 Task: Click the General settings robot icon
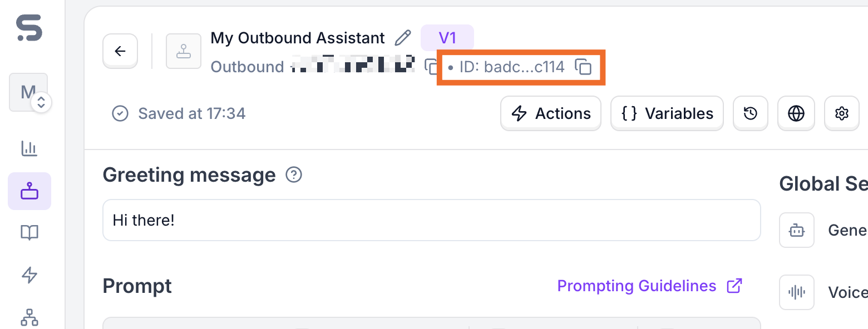[796, 230]
